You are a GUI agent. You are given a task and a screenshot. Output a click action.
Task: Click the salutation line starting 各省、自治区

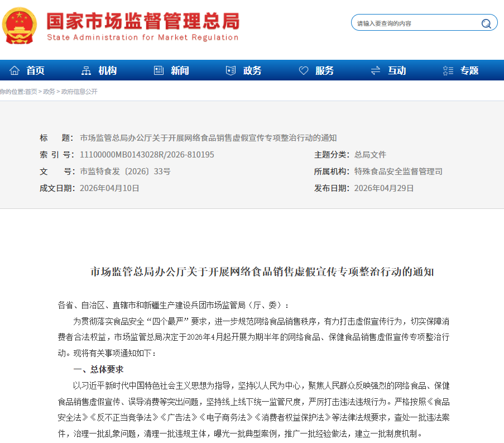click(173, 305)
